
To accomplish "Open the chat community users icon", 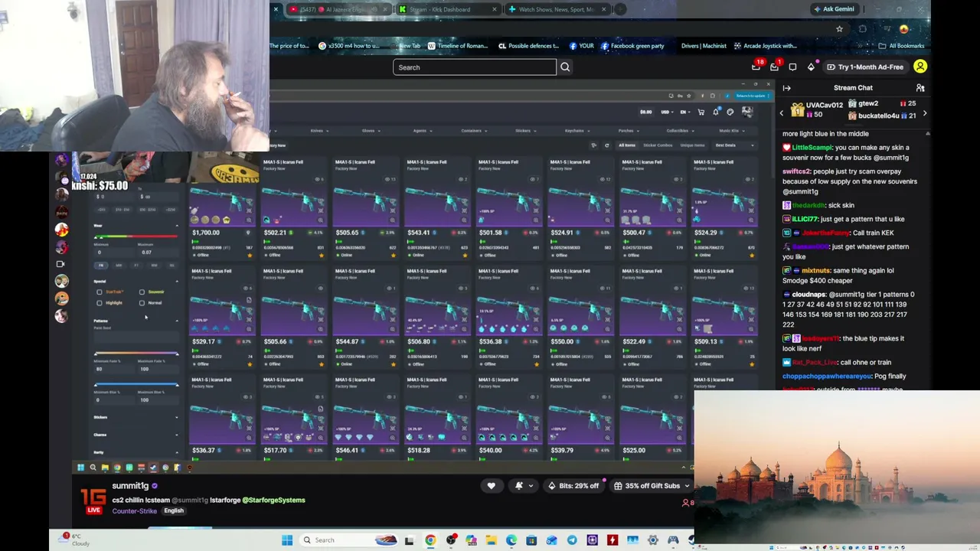I will pyautogui.click(x=920, y=88).
